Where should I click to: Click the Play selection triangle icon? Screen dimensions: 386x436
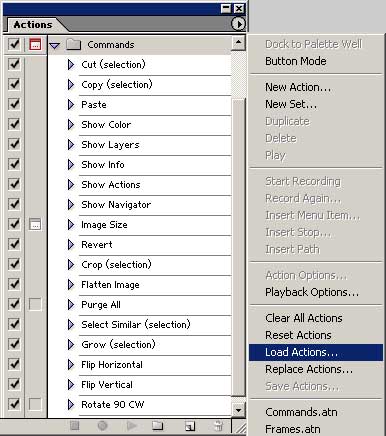pos(131,425)
